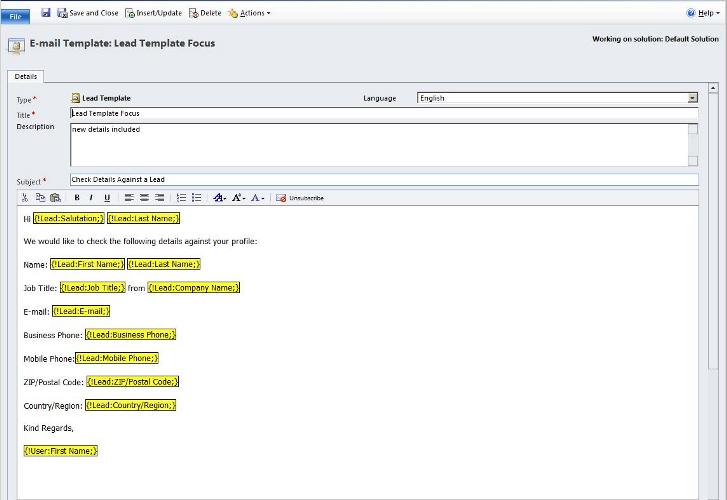Open the File menu
727x500 pixels.
[x=15, y=15]
